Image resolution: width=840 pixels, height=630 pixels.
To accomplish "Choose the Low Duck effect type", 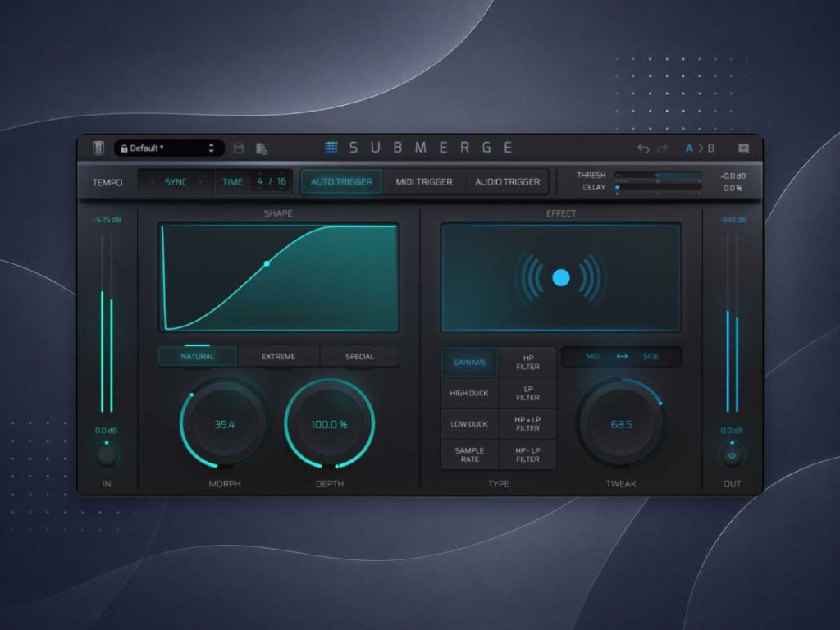I will click(x=469, y=424).
